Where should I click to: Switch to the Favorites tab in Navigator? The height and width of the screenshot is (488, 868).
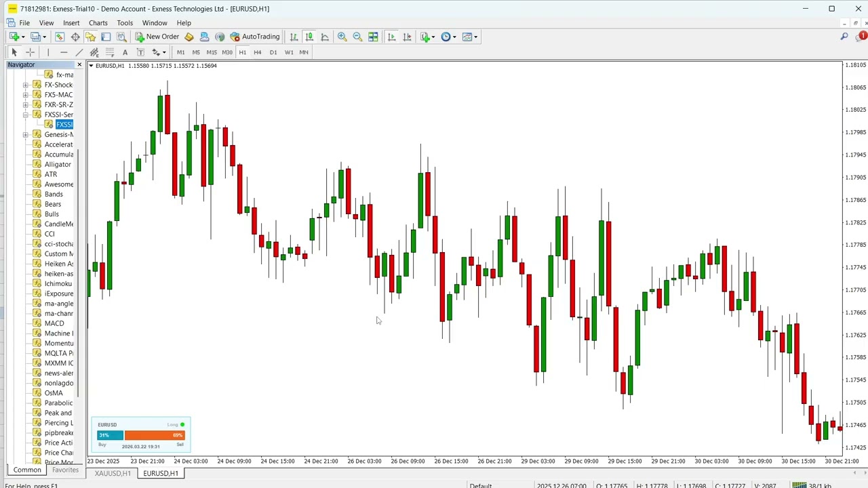pos(65,470)
